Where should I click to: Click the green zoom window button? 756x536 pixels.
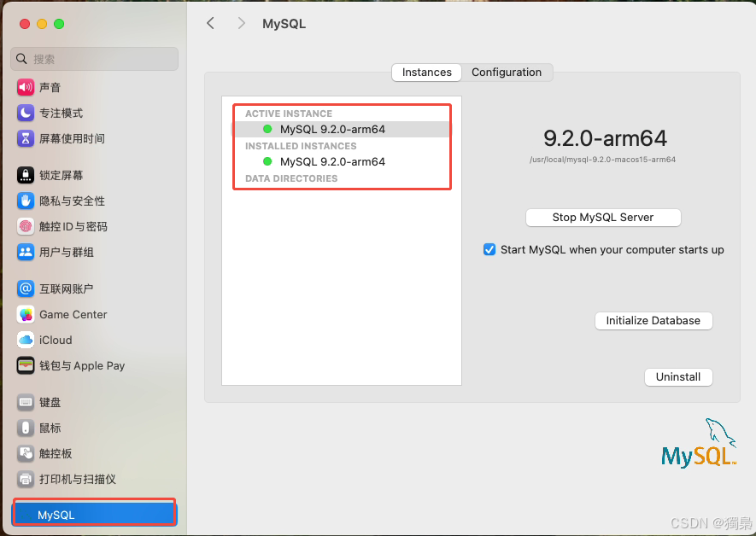pyautogui.click(x=59, y=24)
